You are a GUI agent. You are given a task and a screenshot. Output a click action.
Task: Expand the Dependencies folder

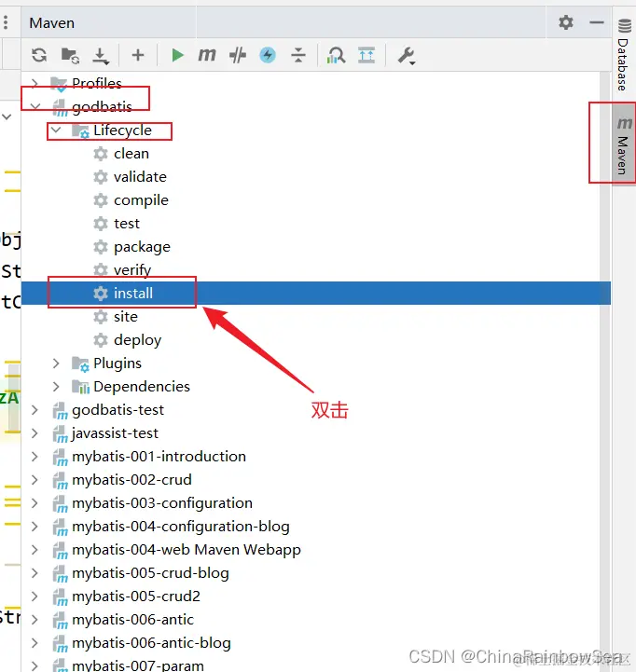coord(56,387)
